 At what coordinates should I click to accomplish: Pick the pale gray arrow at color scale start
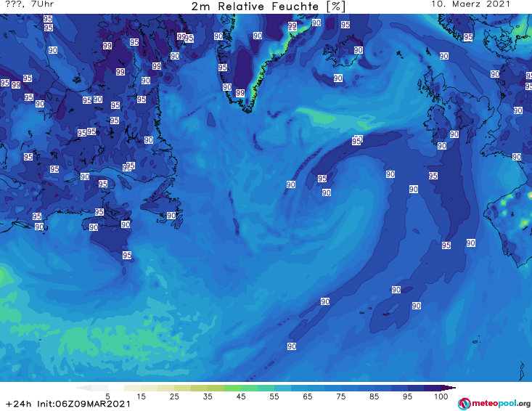[83, 388]
